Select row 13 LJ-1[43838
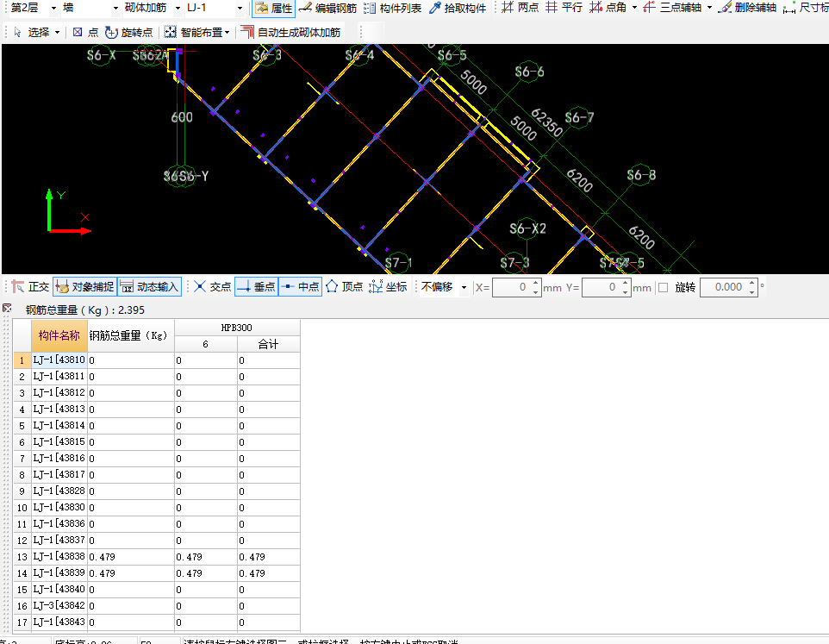 click(x=59, y=557)
